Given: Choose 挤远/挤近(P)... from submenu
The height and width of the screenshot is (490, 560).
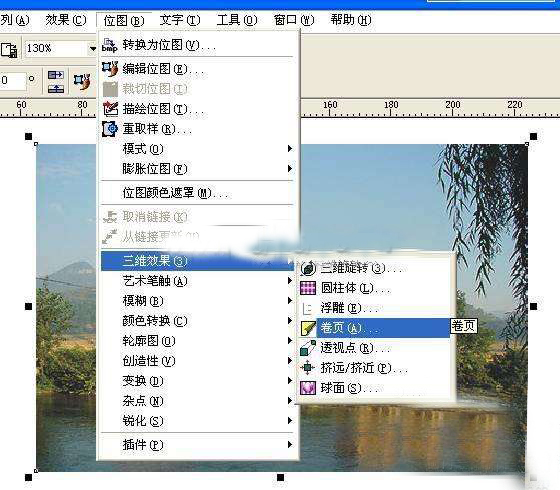Looking at the screenshot, I should point(375,368).
